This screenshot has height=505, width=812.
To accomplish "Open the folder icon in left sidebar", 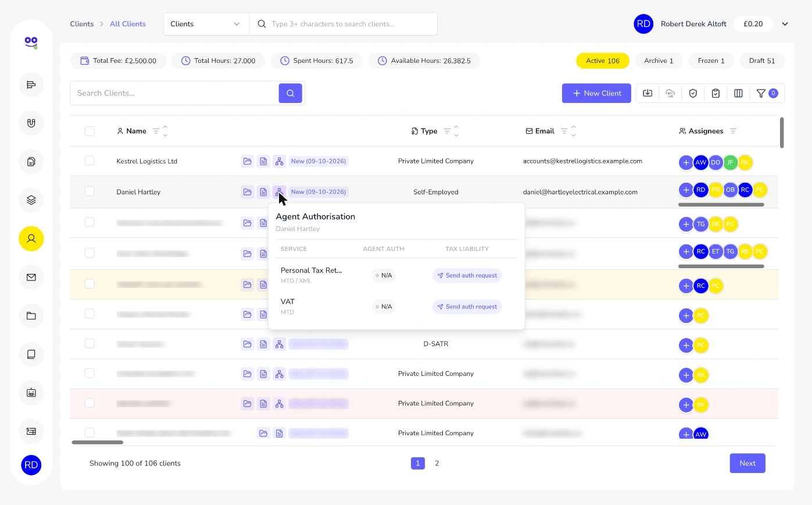I will click(x=31, y=316).
